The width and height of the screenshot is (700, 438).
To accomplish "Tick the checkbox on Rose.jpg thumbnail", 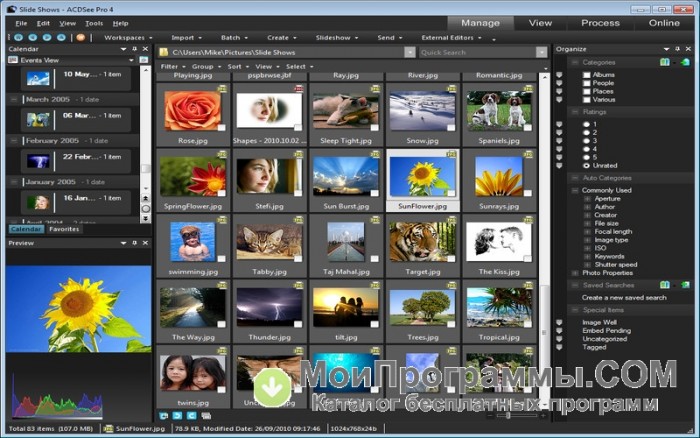I will click(x=221, y=128).
